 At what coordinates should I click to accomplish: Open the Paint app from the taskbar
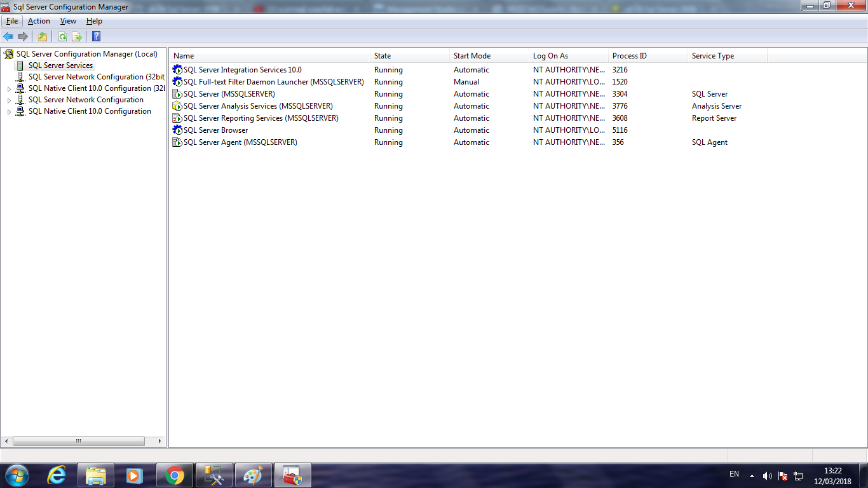[x=253, y=475]
